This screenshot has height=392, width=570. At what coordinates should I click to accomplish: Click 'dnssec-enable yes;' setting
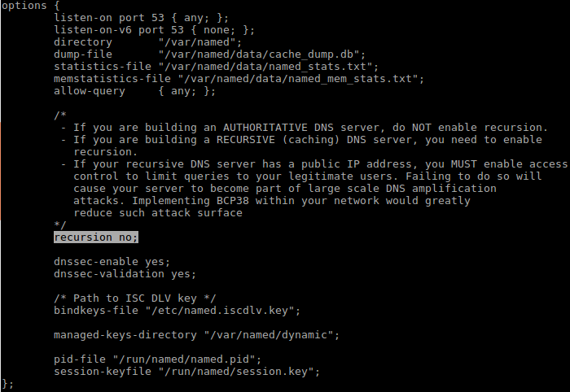pyautogui.click(x=112, y=262)
